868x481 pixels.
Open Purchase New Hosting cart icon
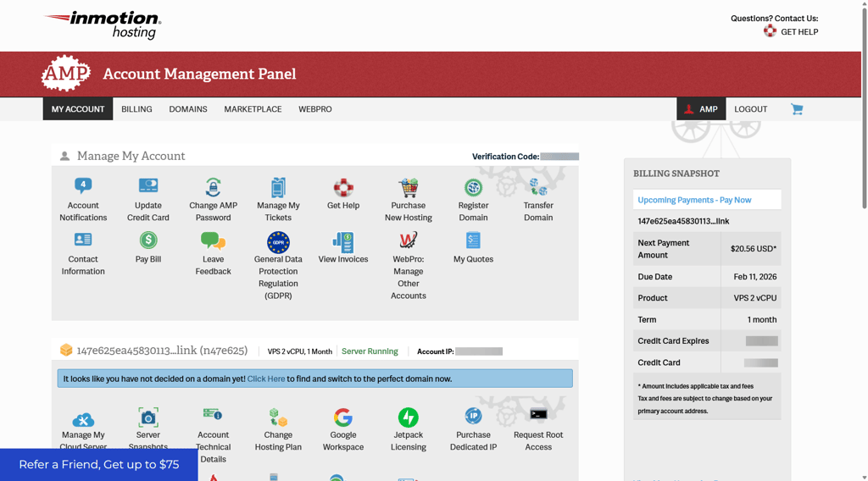pyautogui.click(x=409, y=187)
